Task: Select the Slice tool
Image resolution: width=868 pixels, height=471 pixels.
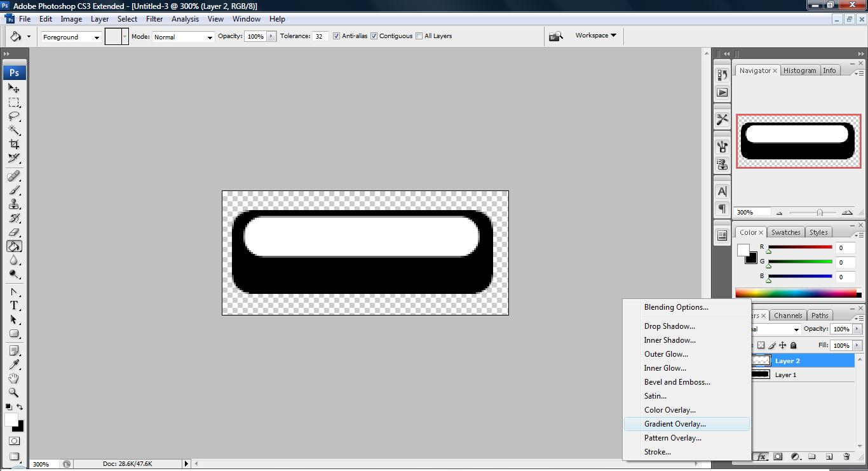Action: tap(14, 158)
